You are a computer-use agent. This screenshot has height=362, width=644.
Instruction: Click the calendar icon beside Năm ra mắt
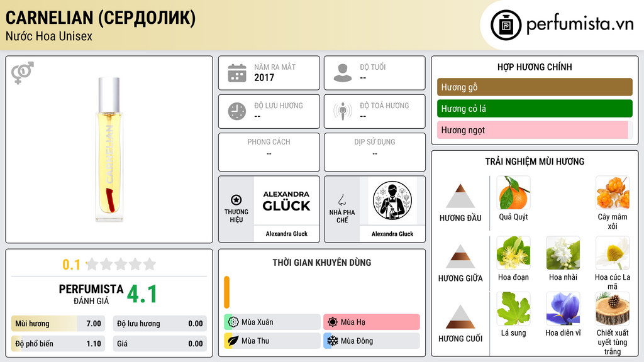(237, 73)
